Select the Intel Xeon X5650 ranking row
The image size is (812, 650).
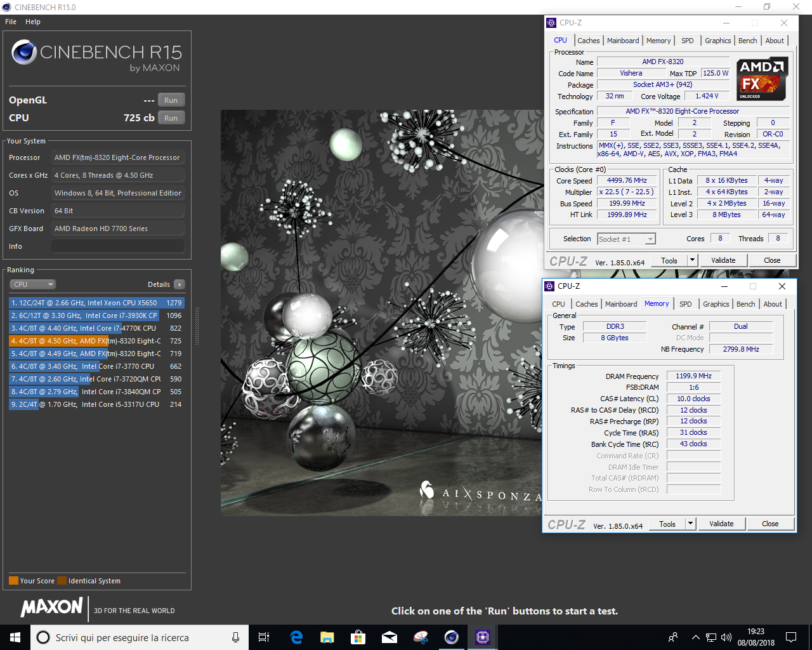pyautogui.click(x=96, y=303)
